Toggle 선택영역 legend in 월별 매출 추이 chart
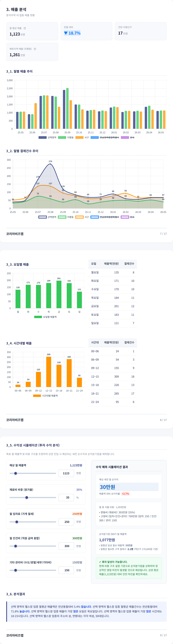This screenshot has height=644, width=173. coord(47,137)
